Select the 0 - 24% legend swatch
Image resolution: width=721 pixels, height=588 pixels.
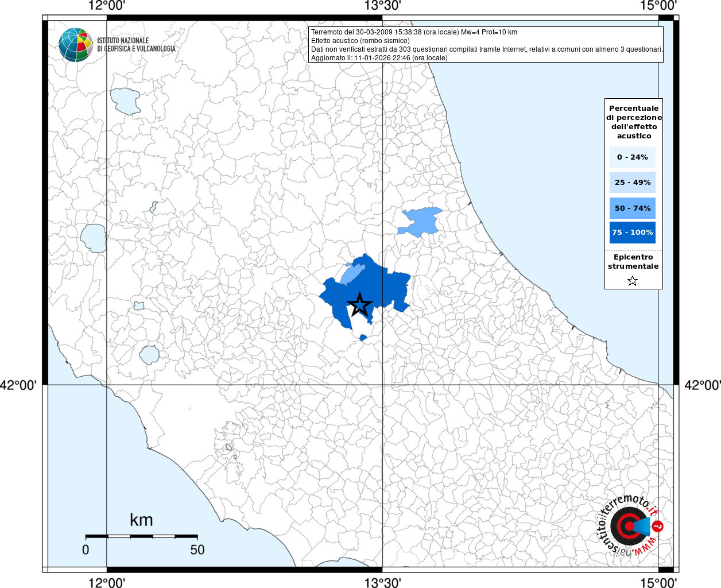tap(633, 157)
